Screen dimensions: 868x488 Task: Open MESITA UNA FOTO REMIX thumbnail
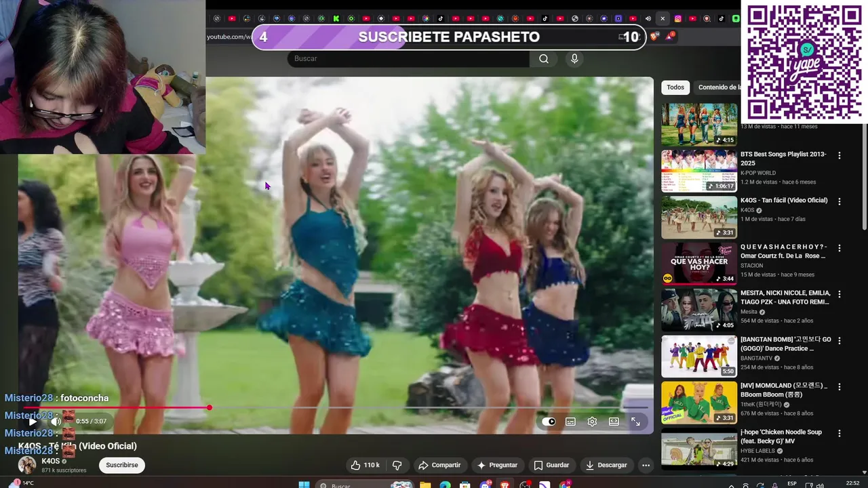pos(699,310)
